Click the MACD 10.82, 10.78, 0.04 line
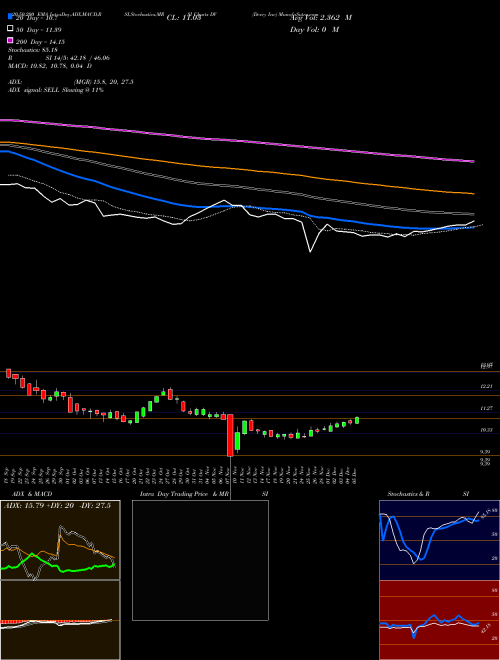 [x=50, y=66]
